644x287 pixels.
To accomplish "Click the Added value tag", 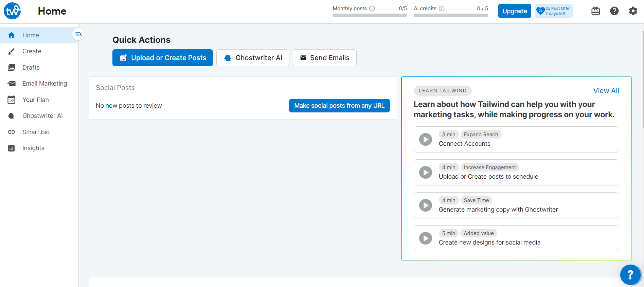I will click(x=479, y=233).
